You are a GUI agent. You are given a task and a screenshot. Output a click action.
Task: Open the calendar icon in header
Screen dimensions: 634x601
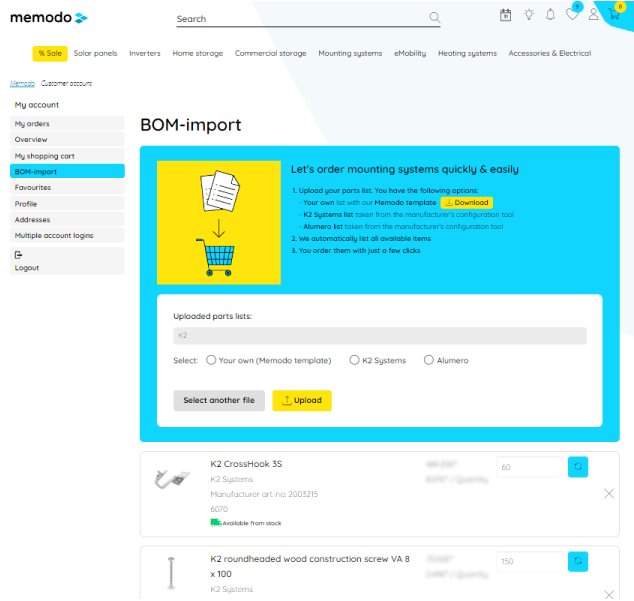coord(505,15)
